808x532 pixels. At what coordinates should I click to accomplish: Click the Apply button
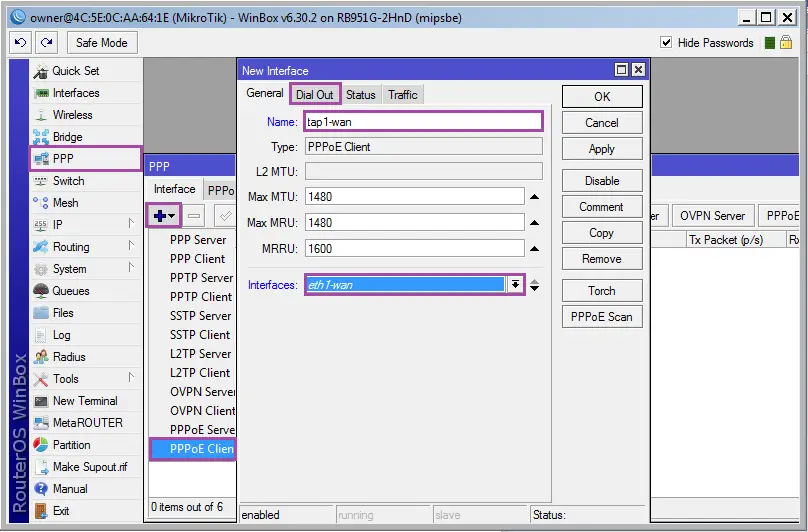pyautogui.click(x=602, y=149)
